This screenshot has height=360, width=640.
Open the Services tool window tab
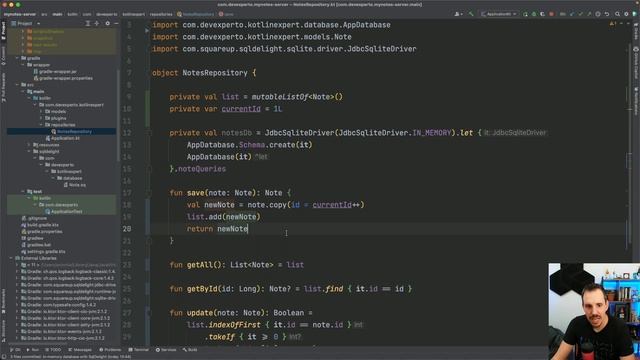166,350
